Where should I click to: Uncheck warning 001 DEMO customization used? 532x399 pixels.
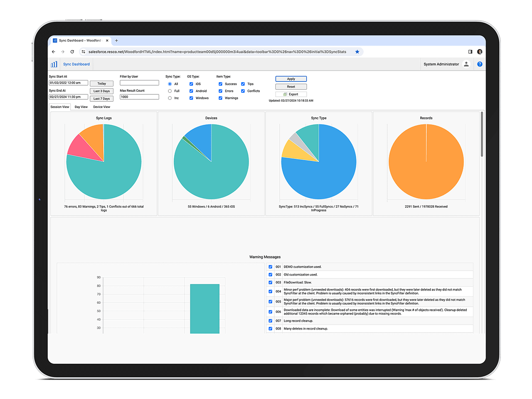coord(270,267)
